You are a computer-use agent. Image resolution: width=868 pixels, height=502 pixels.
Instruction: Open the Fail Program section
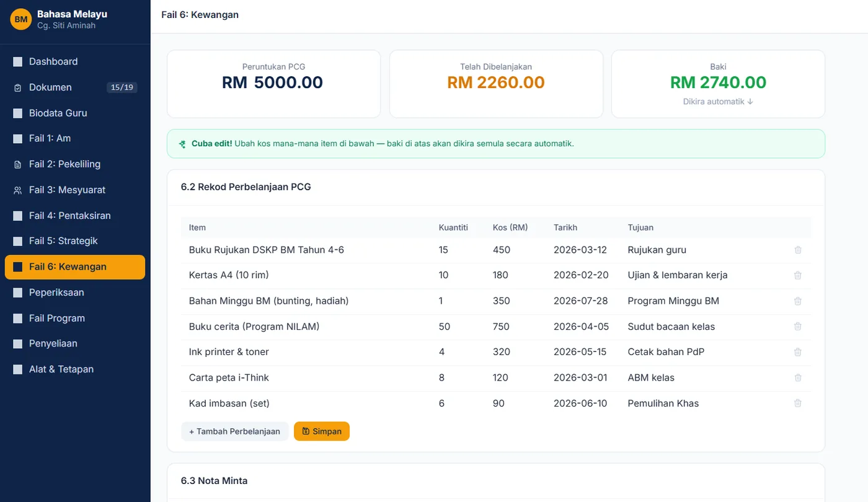pos(75,318)
